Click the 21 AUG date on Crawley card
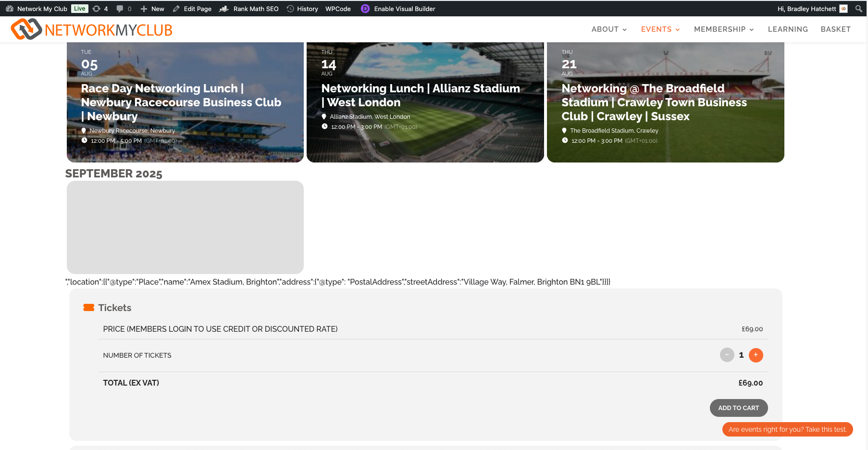868x450 pixels. tap(569, 63)
